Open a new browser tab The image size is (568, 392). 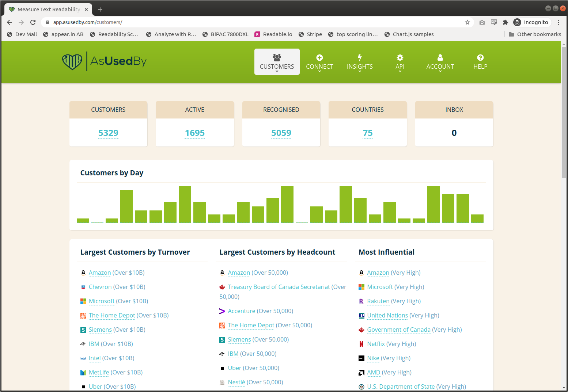point(100,9)
